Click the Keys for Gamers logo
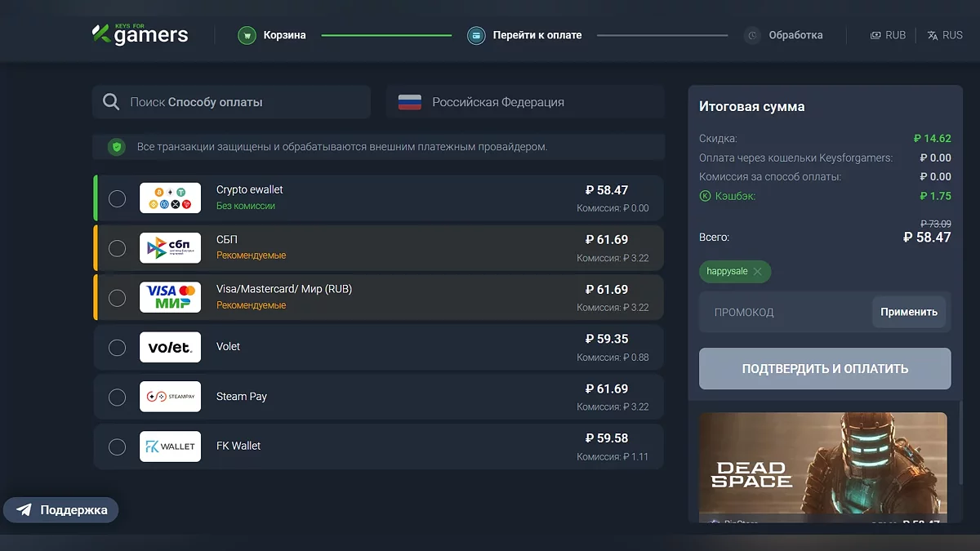Viewport: 980px width, 551px height. click(x=140, y=34)
